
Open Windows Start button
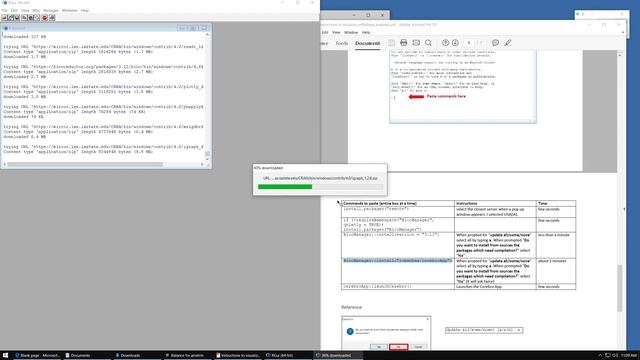coord(5,356)
